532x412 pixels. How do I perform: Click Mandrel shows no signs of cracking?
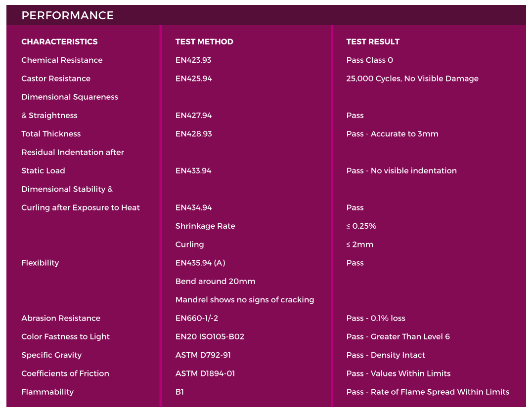[x=245, y=300]
